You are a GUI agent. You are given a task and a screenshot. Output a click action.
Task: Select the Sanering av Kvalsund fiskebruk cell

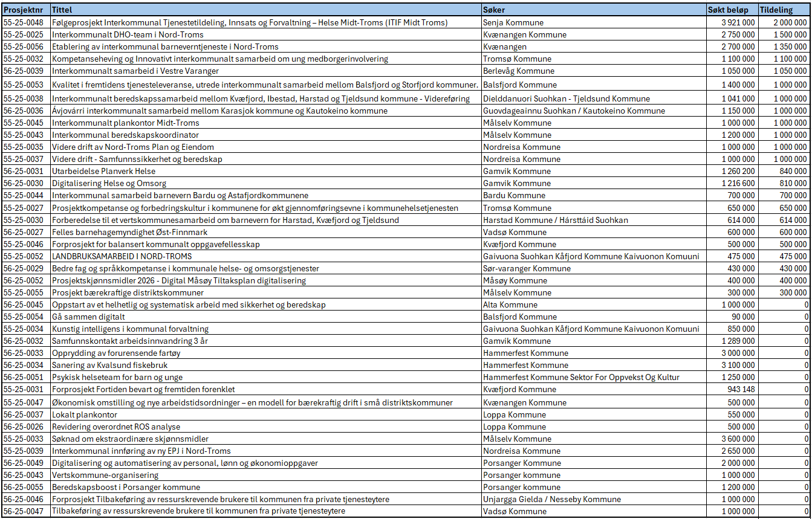point(109,365)
